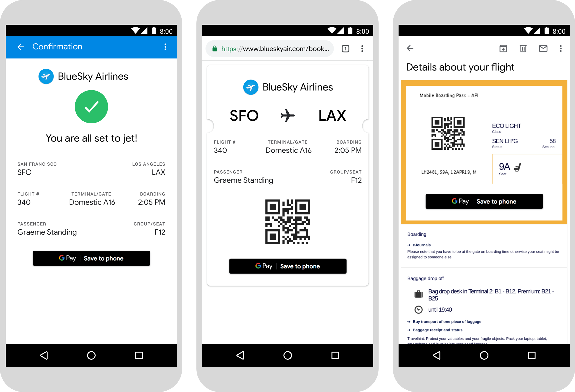This screenshot has height=392, width=575.
Task: Click the back arrow on flight details screen
Action: point(410,48)
